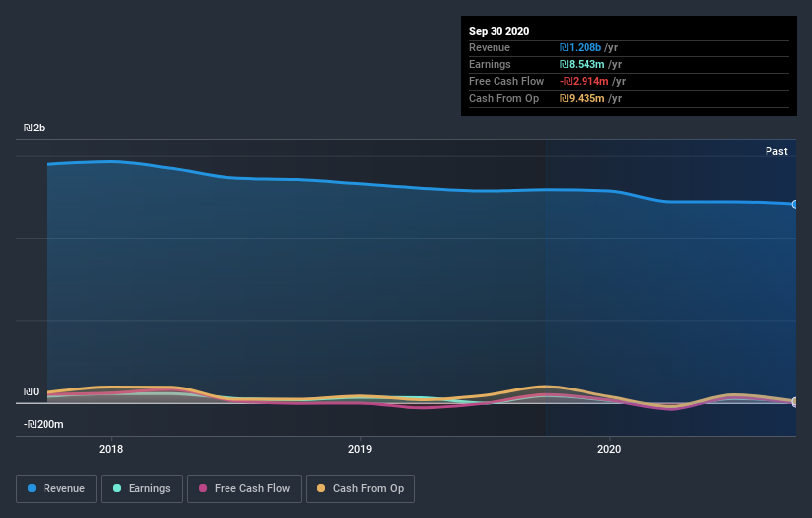Click the Free Cash Flow label in tooltip
The width and height of the screenshot is (812, 518).
tap(506, 81)
